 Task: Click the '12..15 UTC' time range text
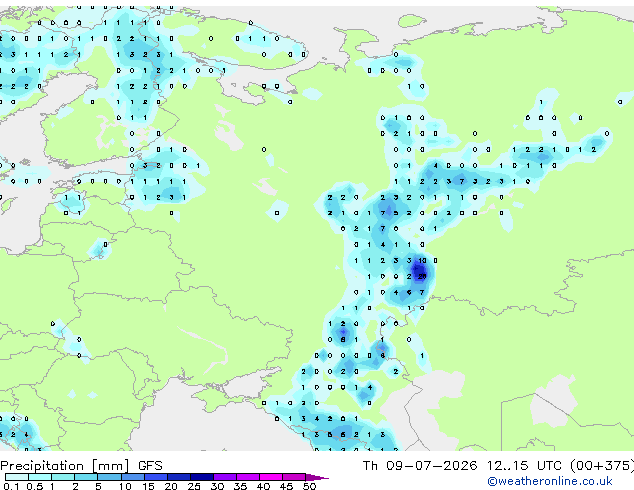coord(524,465)
